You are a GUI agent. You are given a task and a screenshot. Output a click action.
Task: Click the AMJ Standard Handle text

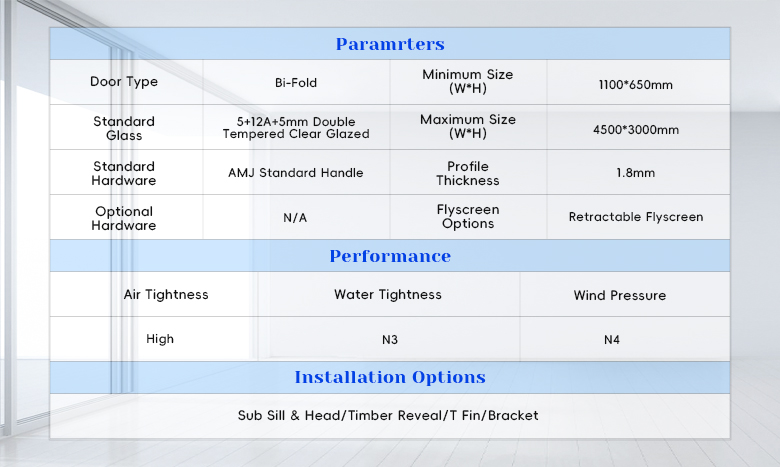tap(296, 173)
